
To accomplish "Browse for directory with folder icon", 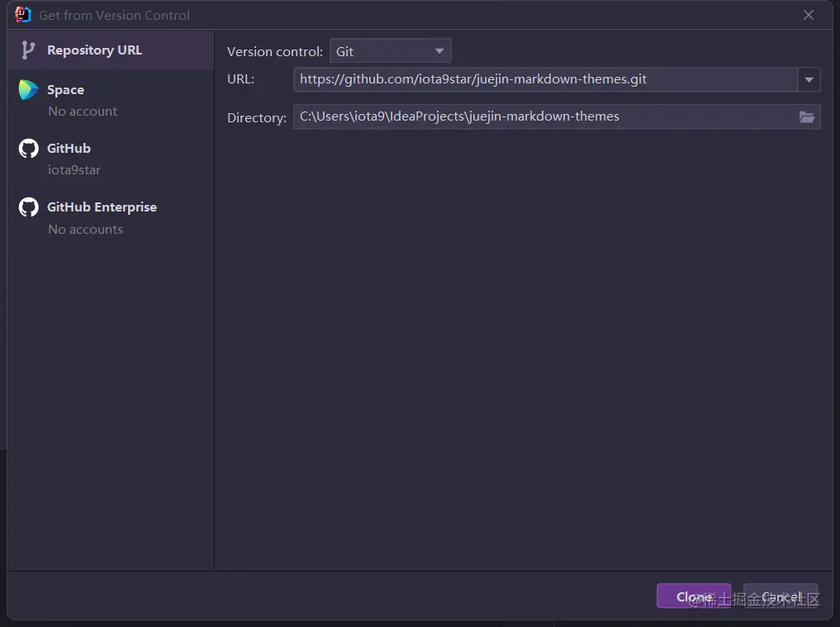I will tap(807, 116).
